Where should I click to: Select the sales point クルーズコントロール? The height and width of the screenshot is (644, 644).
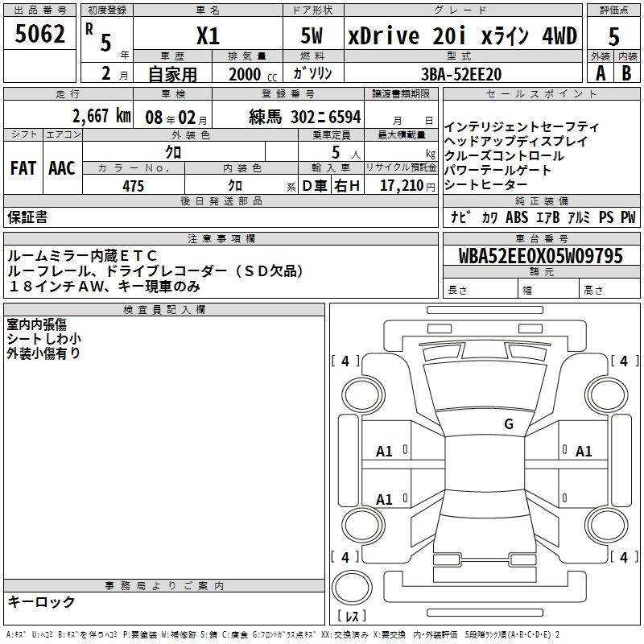505,156
